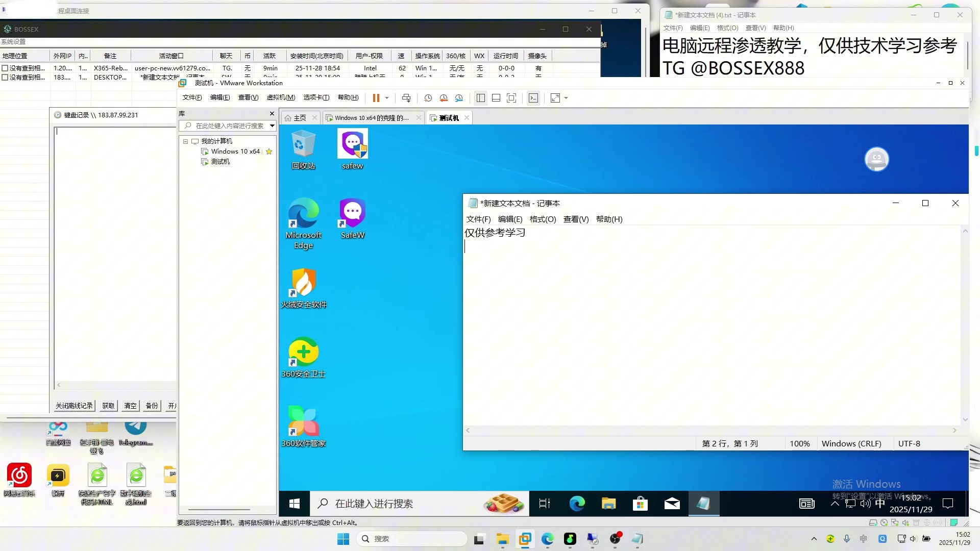Open the snapshot manager icon
Screen dimensions: 980x551
[x=459, y=98]
